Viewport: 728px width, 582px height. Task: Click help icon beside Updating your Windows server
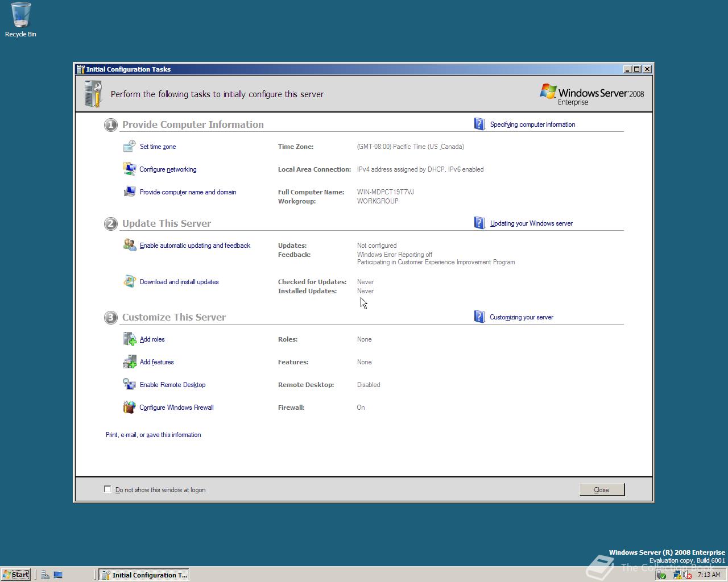479,223
